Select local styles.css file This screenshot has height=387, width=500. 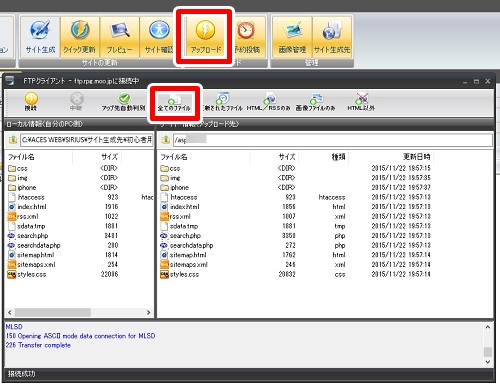pos(27,275)
